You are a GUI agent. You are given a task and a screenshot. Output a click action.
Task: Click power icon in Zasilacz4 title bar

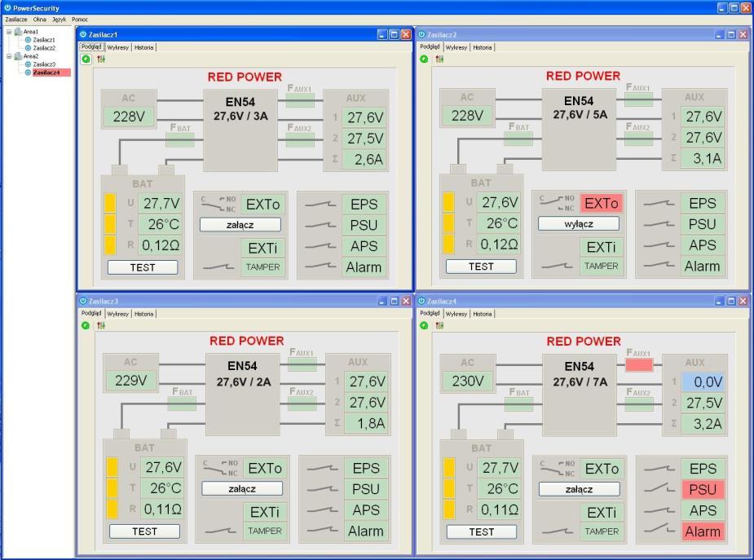421,301
